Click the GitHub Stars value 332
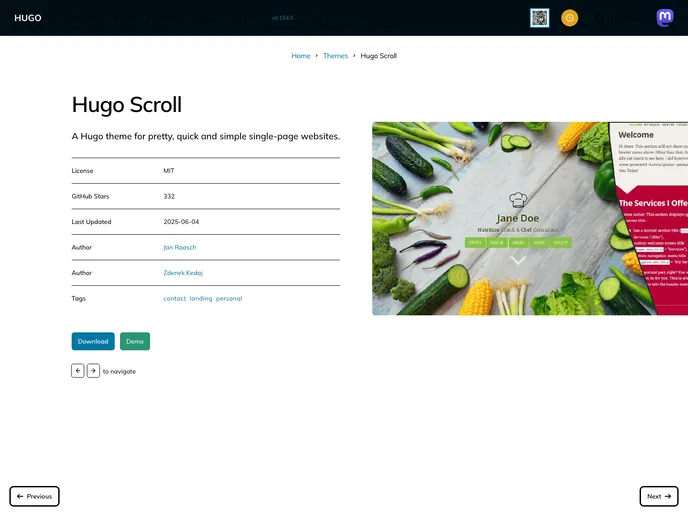 point(169,196)
